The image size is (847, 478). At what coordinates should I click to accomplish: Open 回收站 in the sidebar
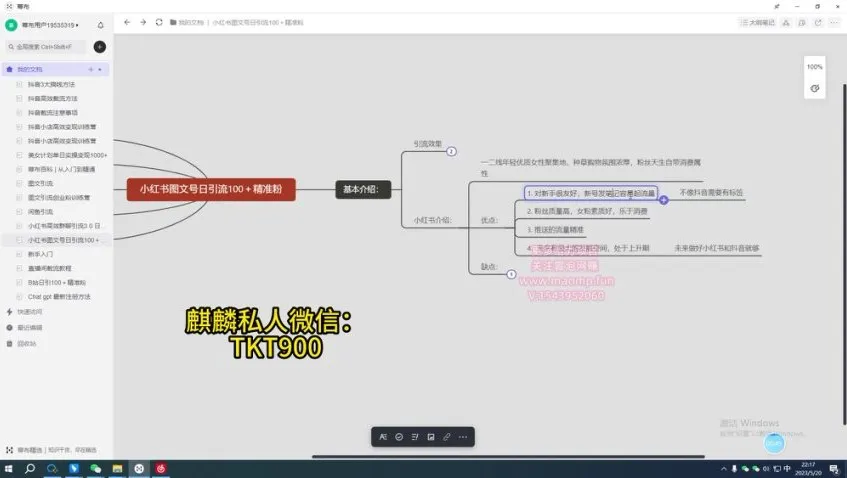click(x=27, y=343)
